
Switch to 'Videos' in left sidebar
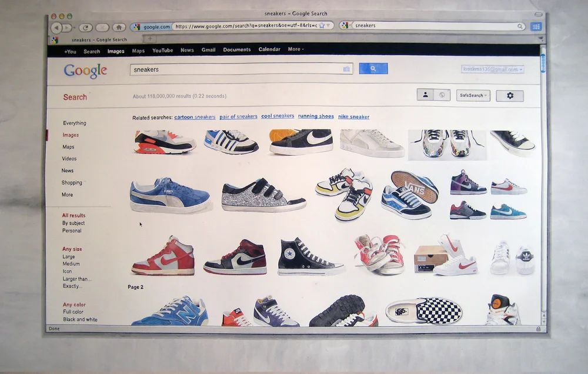[x=69, y=159]
